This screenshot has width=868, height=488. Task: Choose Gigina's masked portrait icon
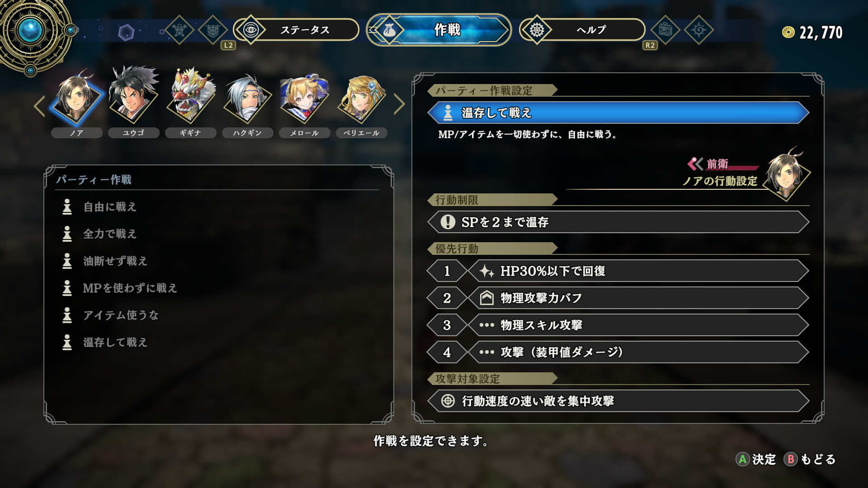tap(191, 96)
